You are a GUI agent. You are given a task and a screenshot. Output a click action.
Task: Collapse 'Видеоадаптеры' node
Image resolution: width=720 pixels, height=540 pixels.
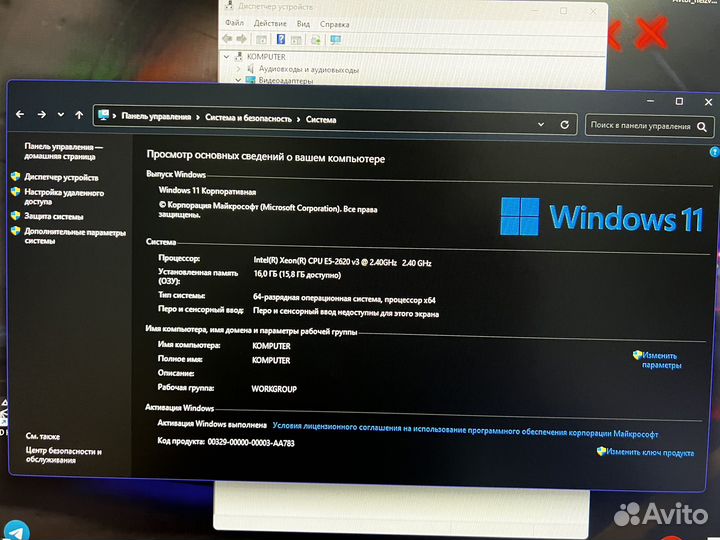pos(238,80)
